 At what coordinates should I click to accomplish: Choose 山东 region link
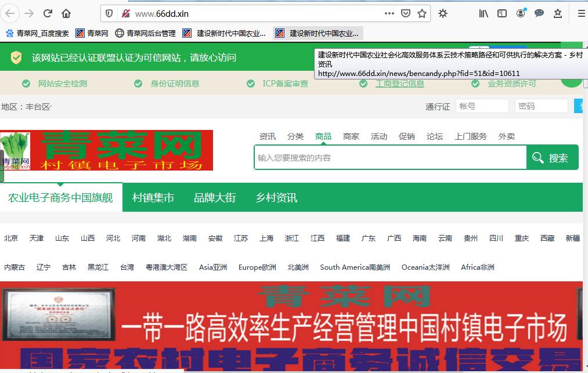point(62,238)
